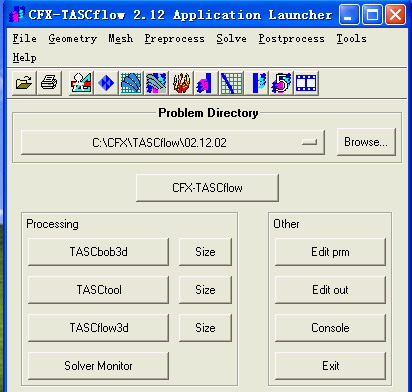Minimize the Application Launcher window
The image size is (412, 392).
(349, 15)
